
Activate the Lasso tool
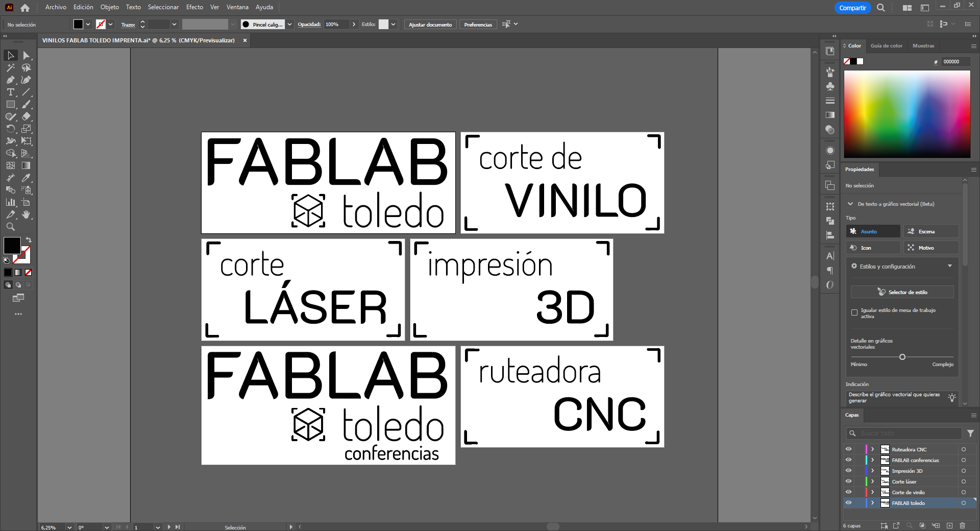(27, 67)
